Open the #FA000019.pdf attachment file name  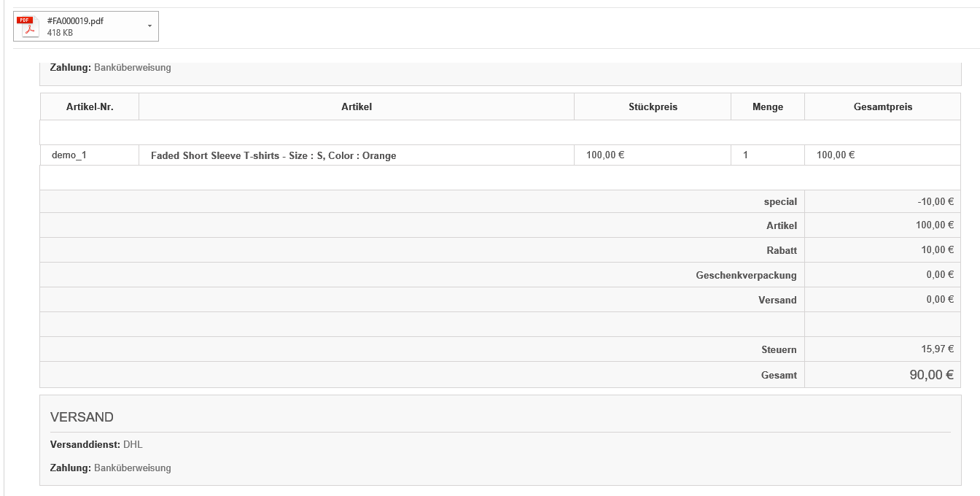75,21
